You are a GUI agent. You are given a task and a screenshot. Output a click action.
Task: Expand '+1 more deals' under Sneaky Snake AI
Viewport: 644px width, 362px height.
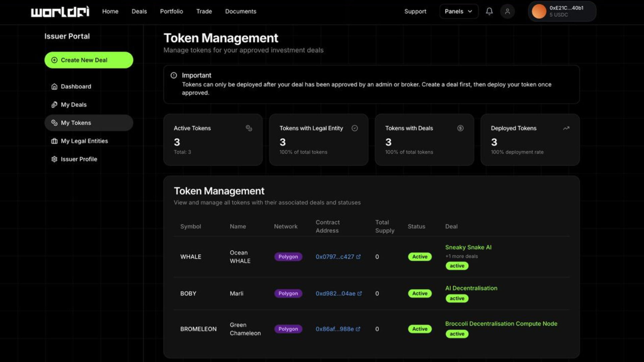pos(462,256)
